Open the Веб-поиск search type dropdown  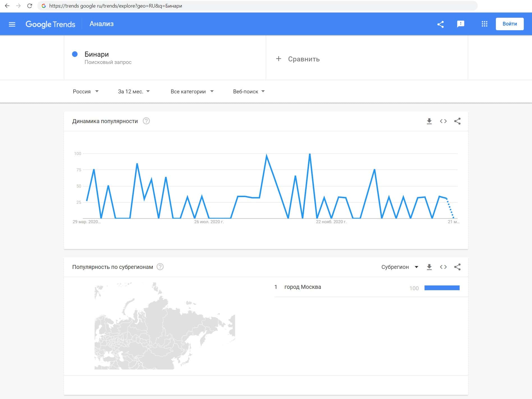coord(249,91)
